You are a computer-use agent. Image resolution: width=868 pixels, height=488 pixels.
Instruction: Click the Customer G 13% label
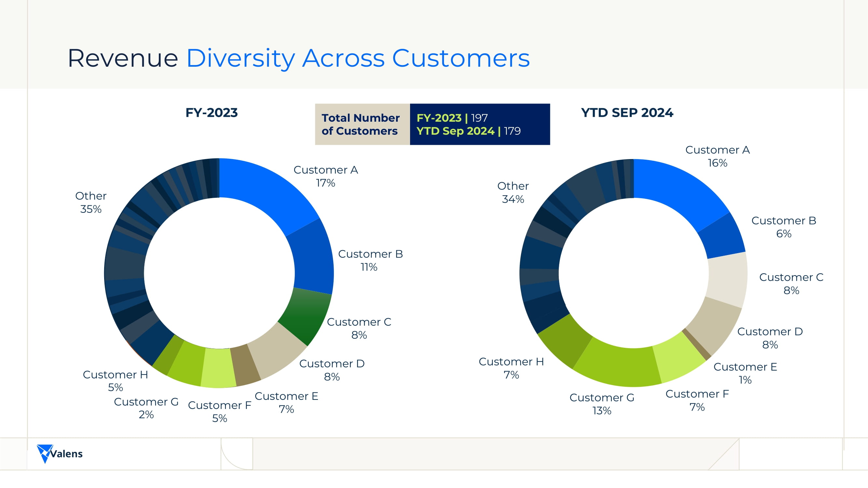pyautogui.click(x=602, y=404)
